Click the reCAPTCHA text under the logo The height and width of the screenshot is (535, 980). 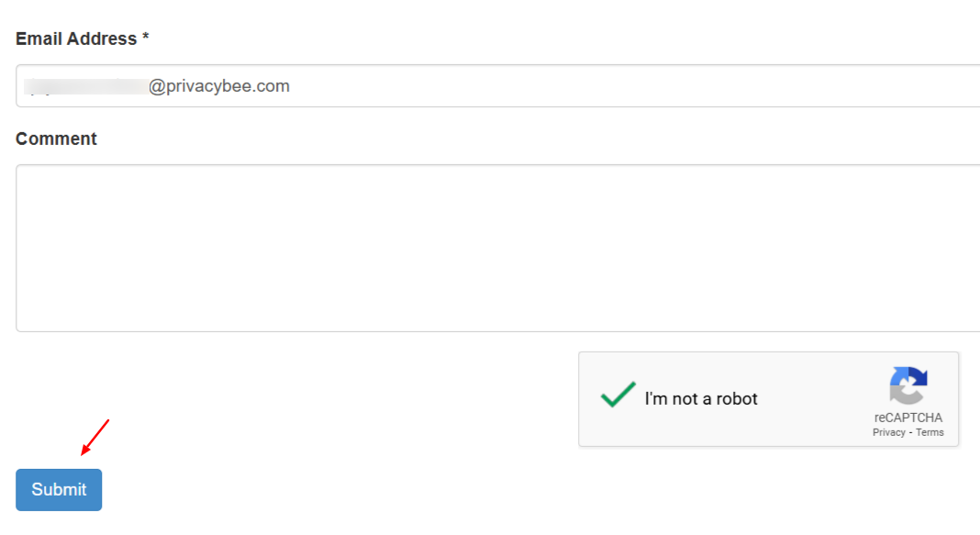[x=908, y=418]
